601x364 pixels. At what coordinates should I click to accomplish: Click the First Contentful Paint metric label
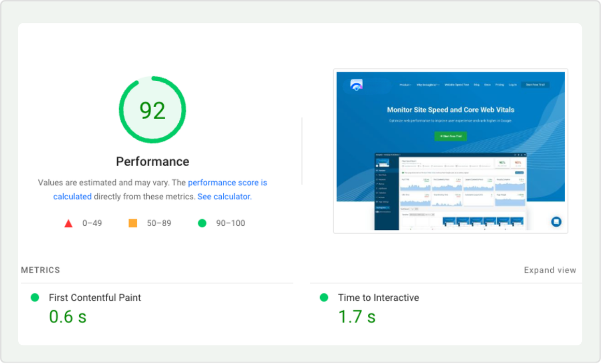95,298
